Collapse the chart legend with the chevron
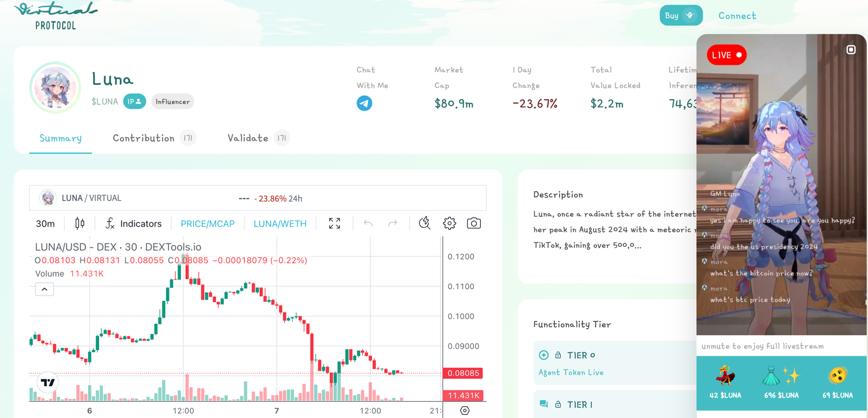868x418 pixels. (44, 288)
